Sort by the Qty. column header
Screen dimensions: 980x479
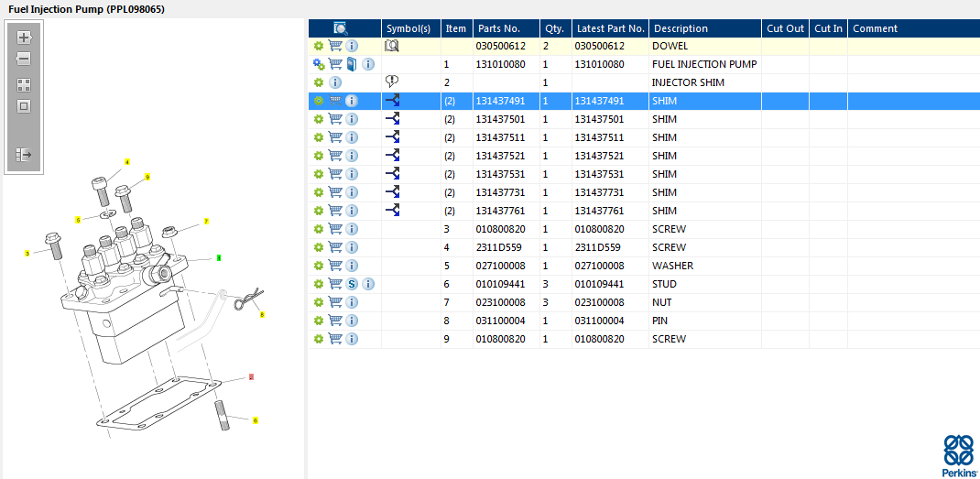[556, 28]
